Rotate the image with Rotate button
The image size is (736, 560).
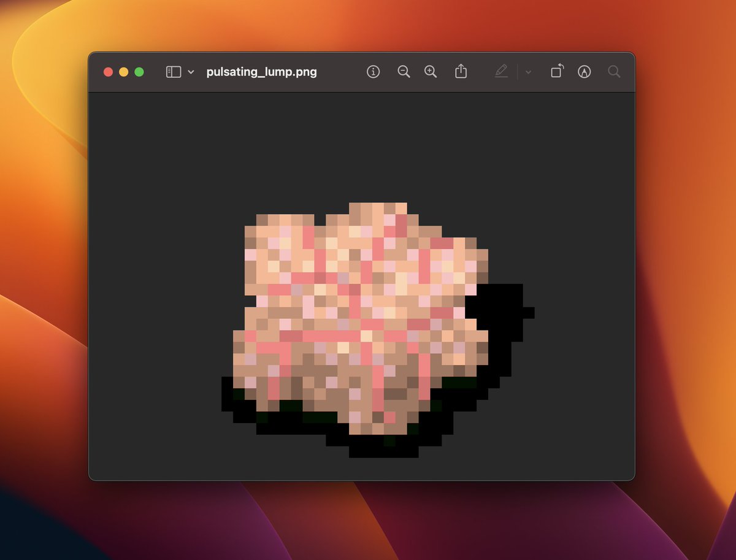[557, 72]
